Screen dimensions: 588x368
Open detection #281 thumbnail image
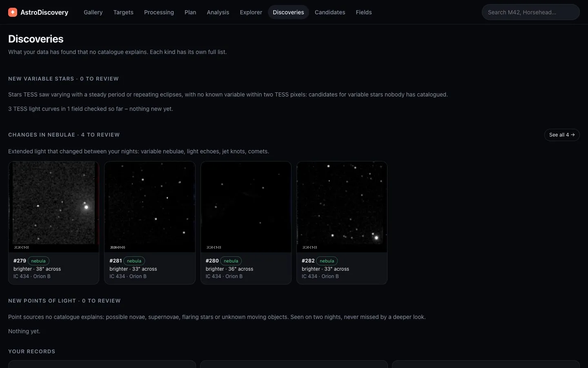tap(150, 207)
